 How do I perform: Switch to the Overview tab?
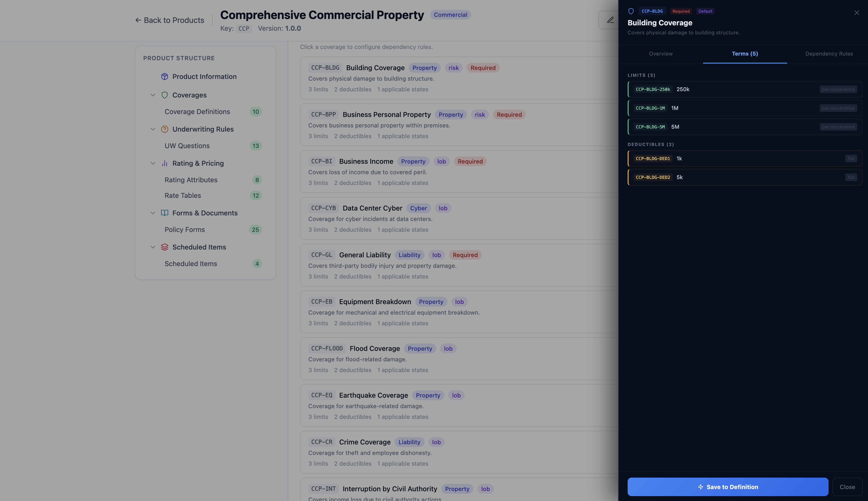click(661, 54)
